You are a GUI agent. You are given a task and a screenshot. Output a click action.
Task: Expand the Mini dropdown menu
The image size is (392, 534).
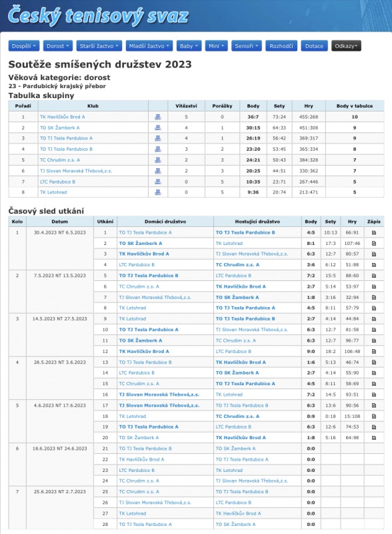pyautogui.click(x=217, y=46)
